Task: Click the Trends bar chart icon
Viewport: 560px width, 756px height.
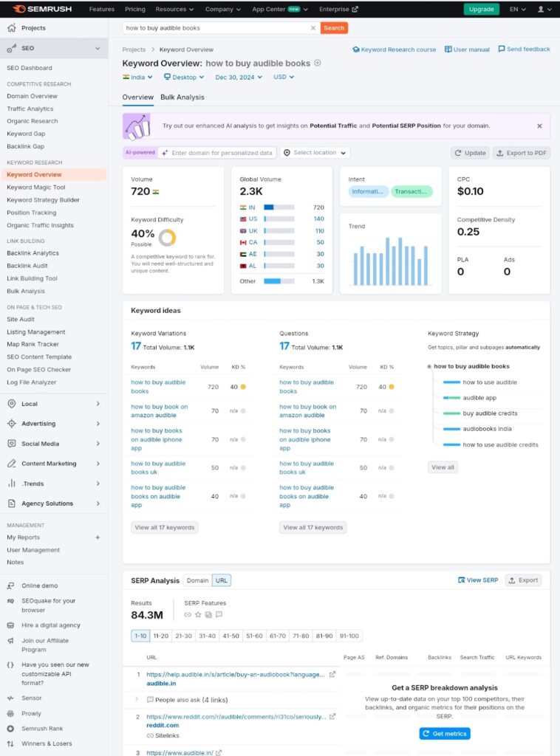Action: coord(12,484)
